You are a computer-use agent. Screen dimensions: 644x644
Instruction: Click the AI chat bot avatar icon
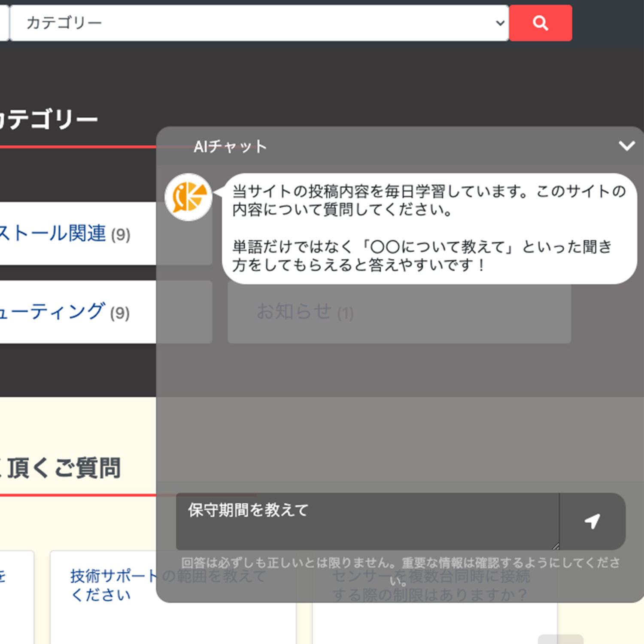pos(188,197)
